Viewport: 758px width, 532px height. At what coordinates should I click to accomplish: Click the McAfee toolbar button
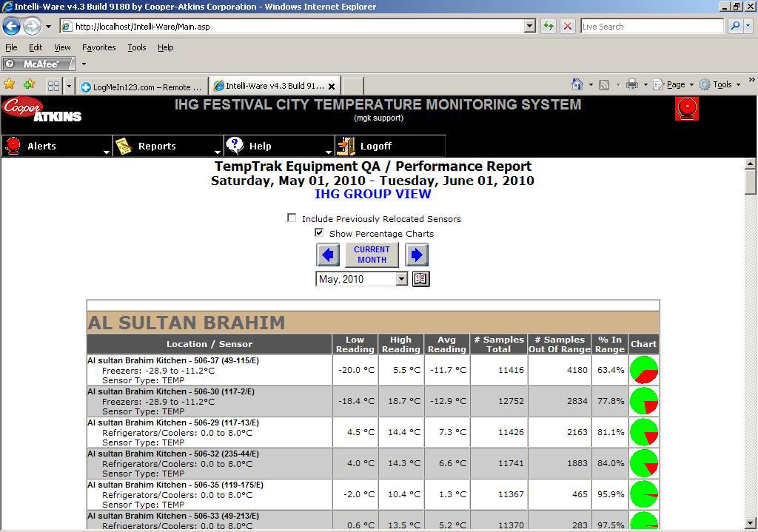[x=38, y=64]
